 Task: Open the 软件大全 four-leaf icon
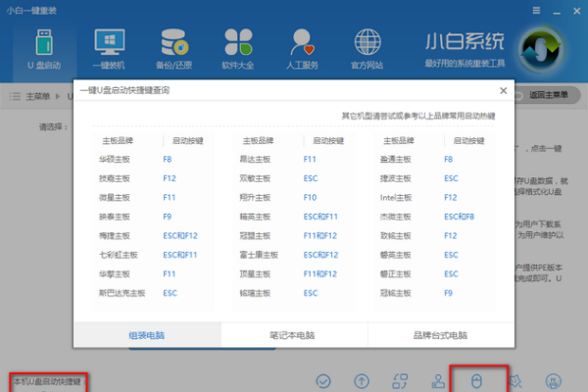point(238,42)
